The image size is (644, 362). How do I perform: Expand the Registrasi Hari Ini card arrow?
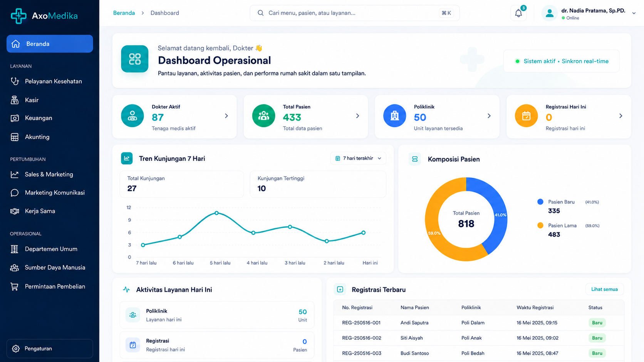[621, 116]
